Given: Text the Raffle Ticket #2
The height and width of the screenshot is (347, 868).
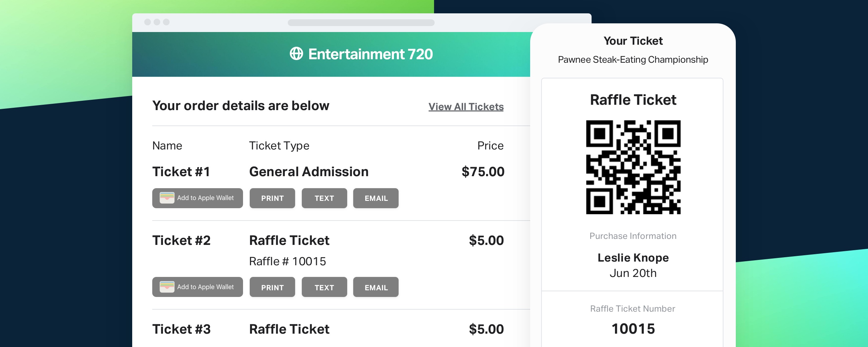Looking at the screenshot, I should click(x=324, y=287).
